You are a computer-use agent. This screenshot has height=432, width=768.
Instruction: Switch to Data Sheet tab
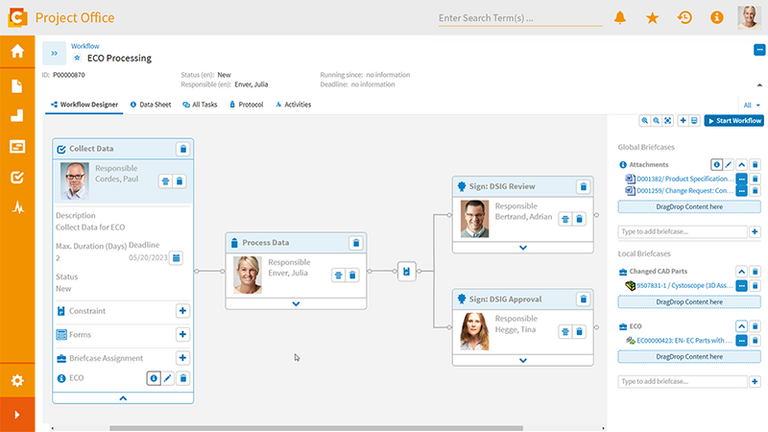[150, 104]
